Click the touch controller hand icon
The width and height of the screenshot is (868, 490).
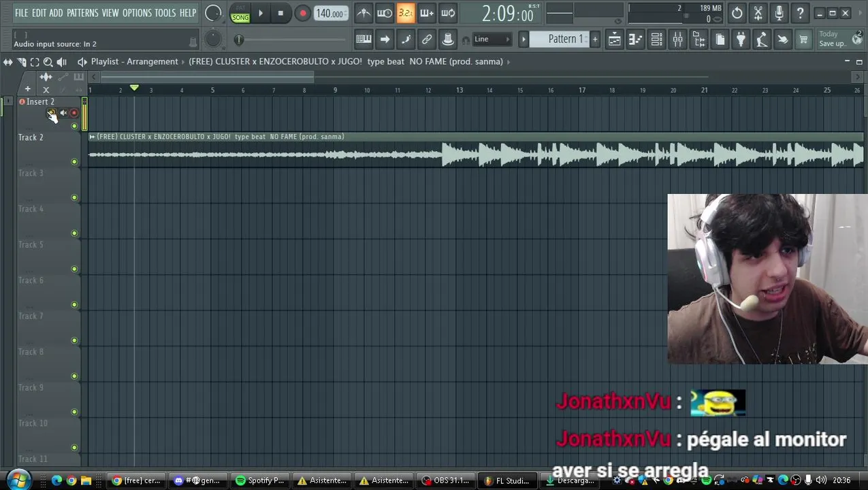point(783,39)
